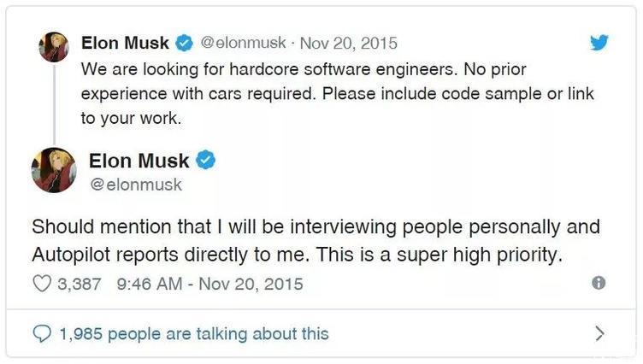Screen dimensions: 643x364
Task: Click the reply text about Autopilot interviews
Action: [316, 241]
